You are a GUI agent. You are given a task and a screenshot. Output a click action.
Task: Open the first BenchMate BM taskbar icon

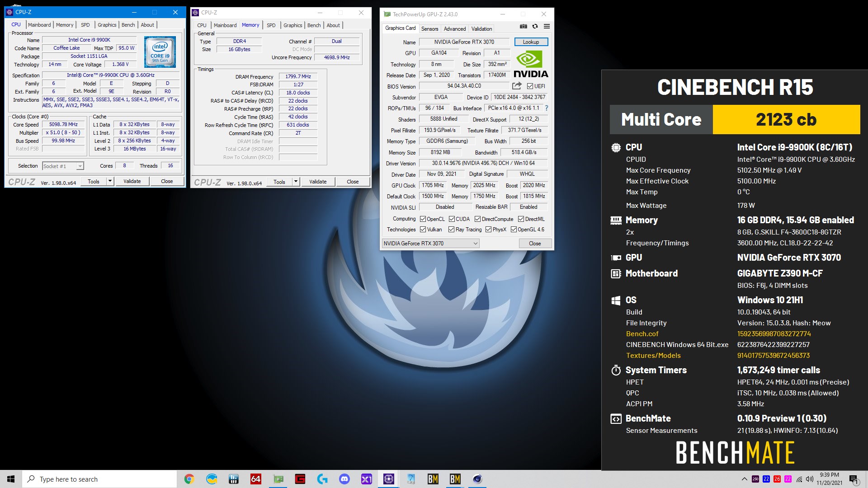(x=433, y=479)
